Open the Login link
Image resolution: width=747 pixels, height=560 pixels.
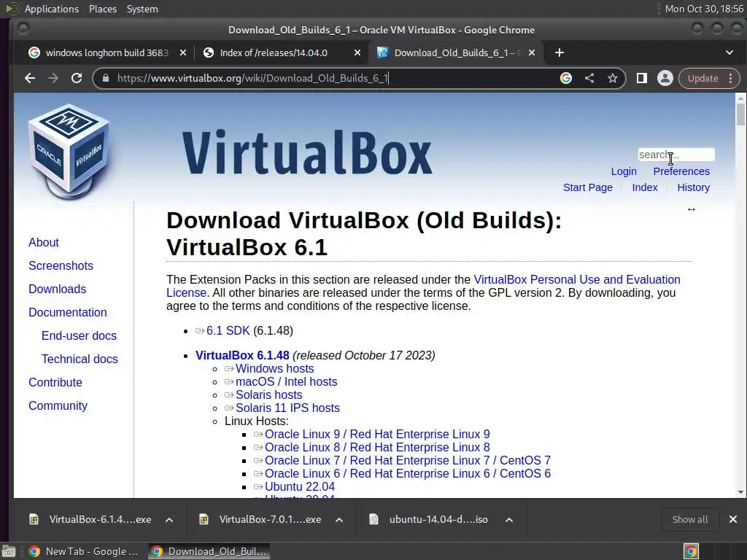[624, 171]
